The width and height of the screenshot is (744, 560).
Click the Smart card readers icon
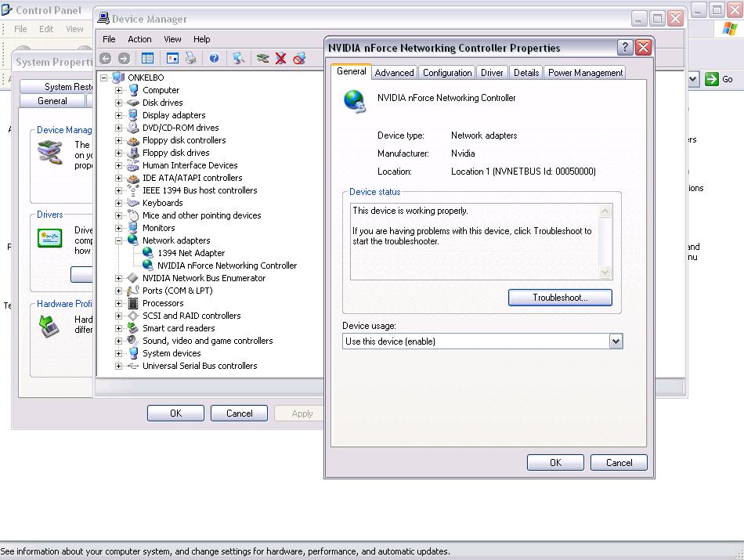coord(133,328)
